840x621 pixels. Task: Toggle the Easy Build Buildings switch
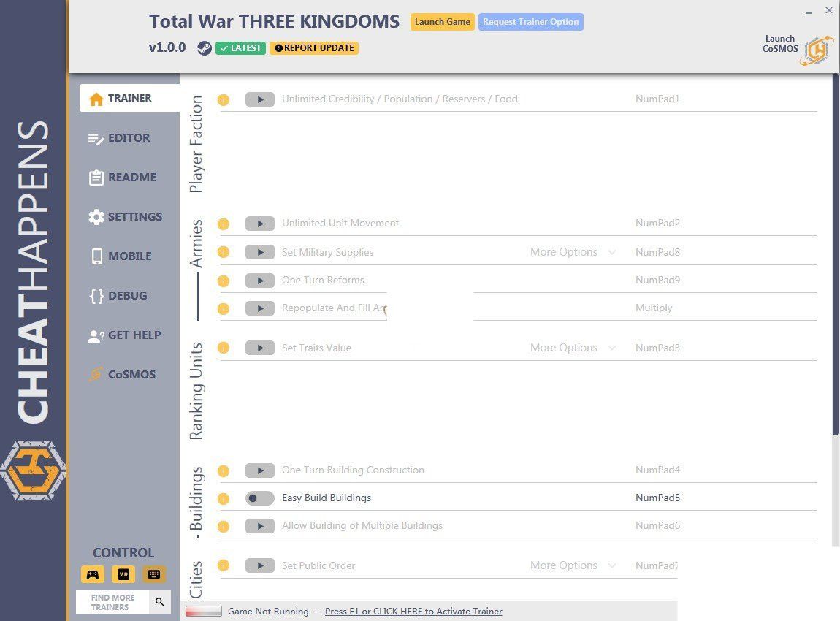260,498
